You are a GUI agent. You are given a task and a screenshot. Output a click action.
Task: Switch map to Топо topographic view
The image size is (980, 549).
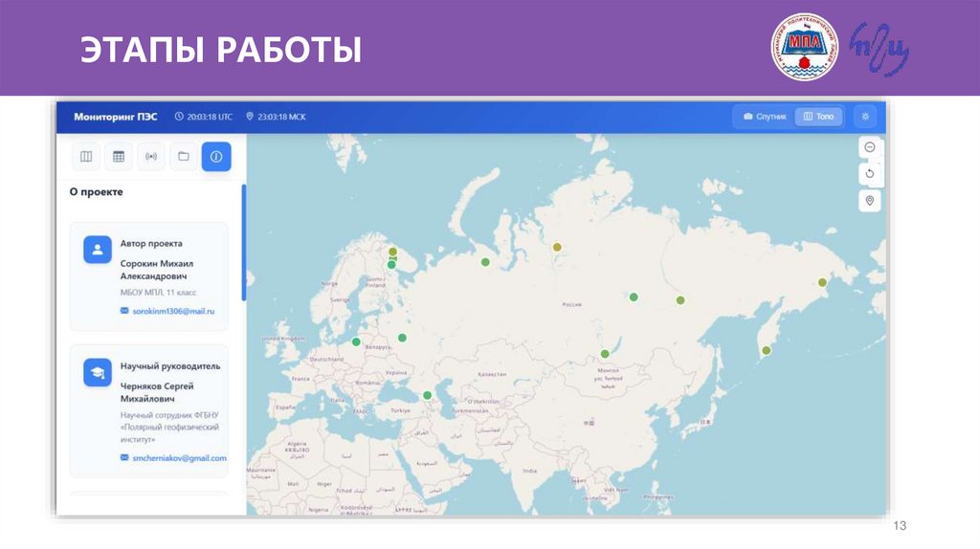819,116
